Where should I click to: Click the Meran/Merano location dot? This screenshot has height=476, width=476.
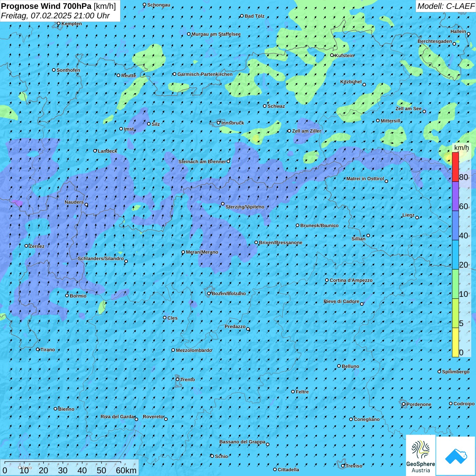point(183,252)
